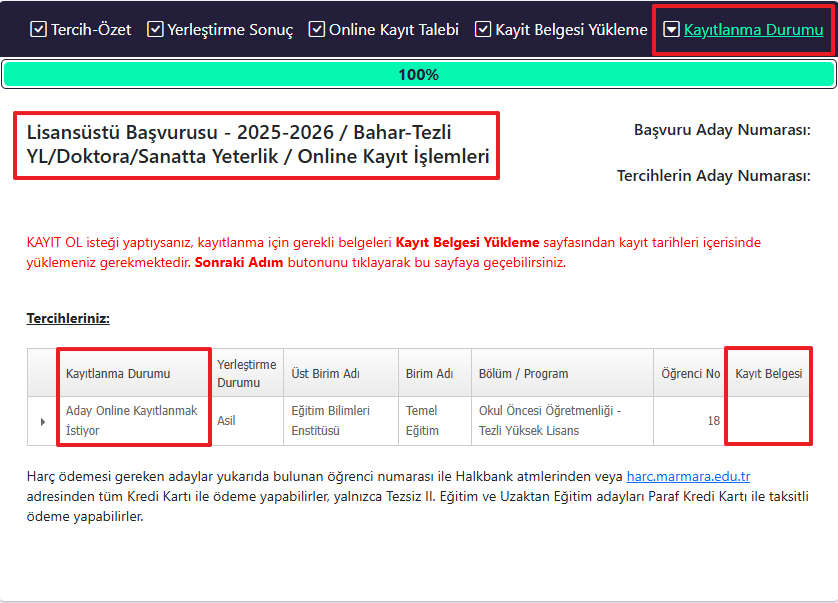Click the 100% progress bar
The width and height of the screenshot is (838, 603).
tap(419, 74)
